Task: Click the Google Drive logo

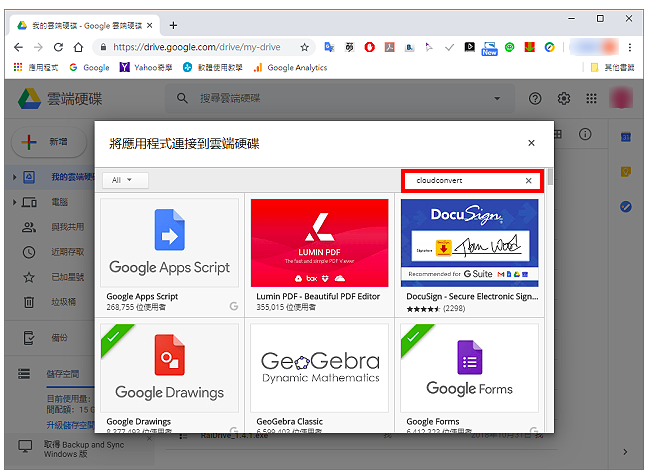Action: (x=29, y=99)
